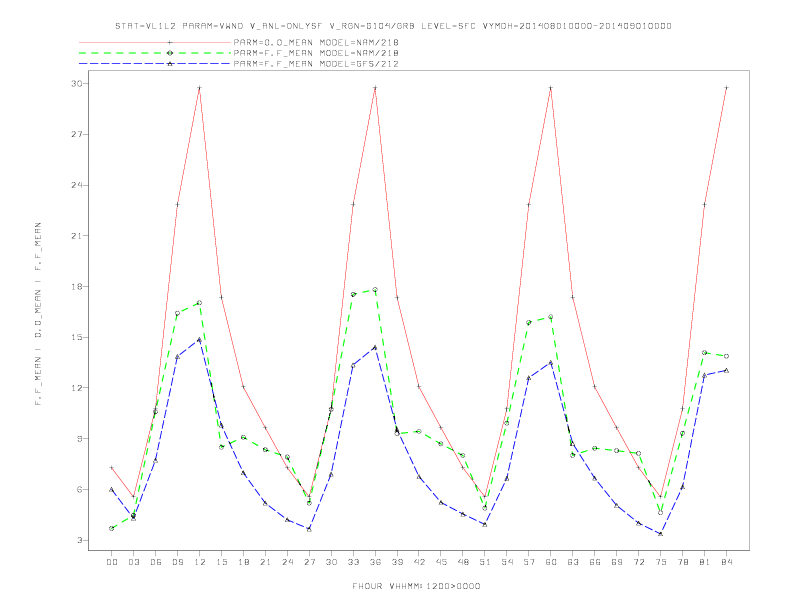Viewport: 792px width, 612px height.
Task: Click green circle marker at hour 84
Action: click(x=726, y=356)
